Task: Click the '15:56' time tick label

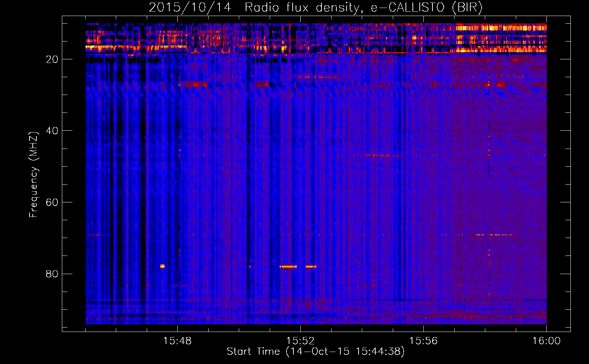Action: 423,341
